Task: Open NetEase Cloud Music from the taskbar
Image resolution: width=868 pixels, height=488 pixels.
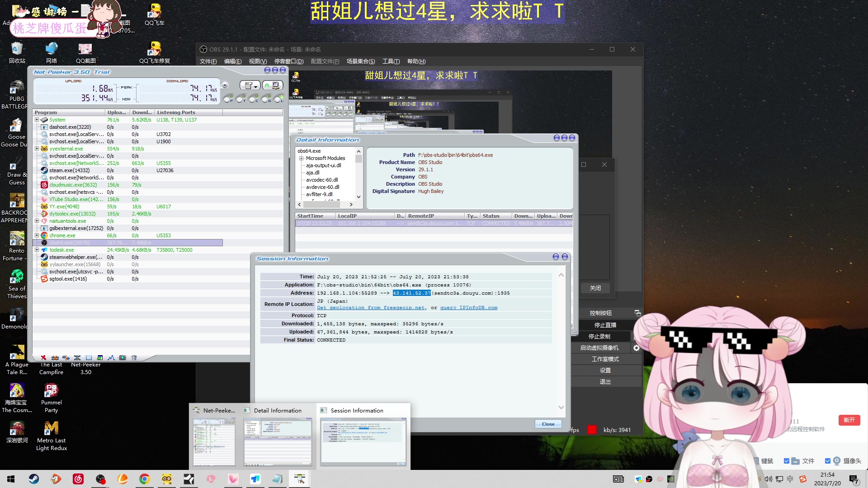Action: pos(78,479)
